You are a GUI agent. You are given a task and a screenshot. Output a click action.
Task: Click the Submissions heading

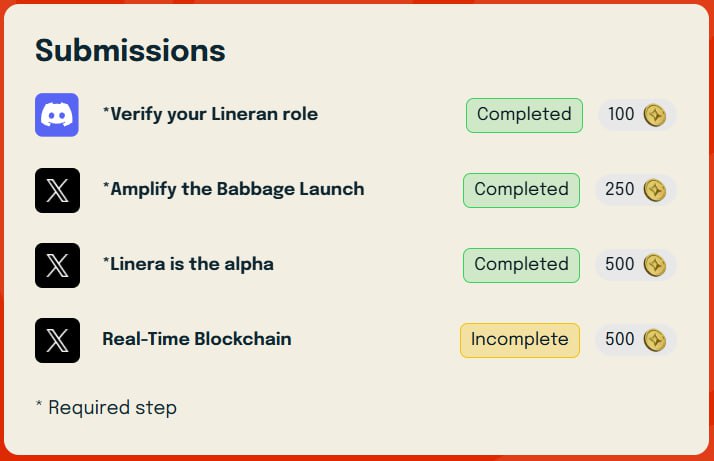130,50
